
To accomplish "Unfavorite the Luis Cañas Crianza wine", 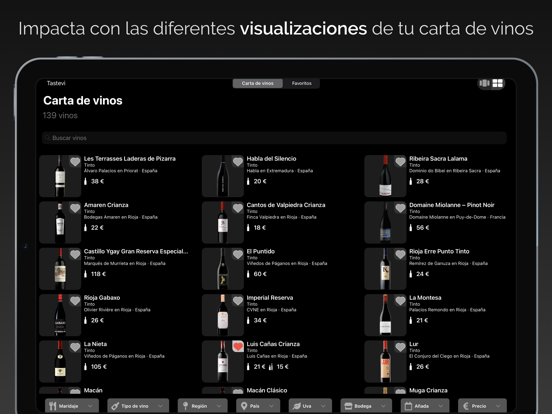I will [238, 347].
